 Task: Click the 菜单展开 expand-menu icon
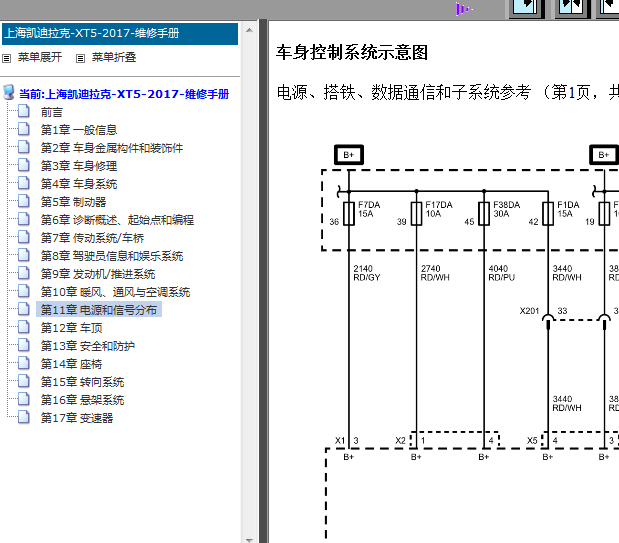[x=6, y=58]
